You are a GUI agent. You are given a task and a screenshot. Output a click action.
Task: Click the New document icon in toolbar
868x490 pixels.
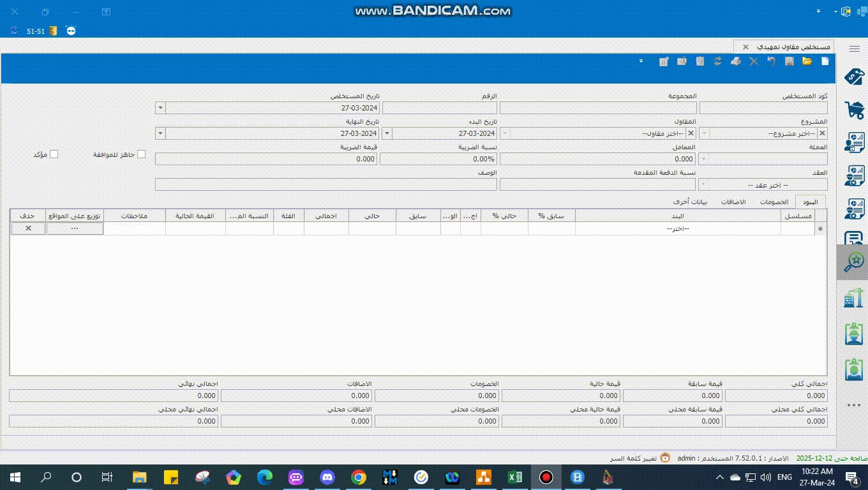[825, 61]
